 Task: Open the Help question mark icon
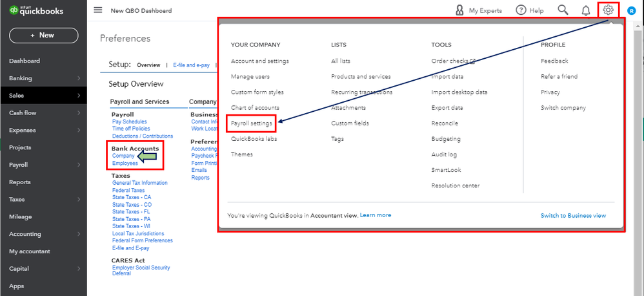(521, 10)
